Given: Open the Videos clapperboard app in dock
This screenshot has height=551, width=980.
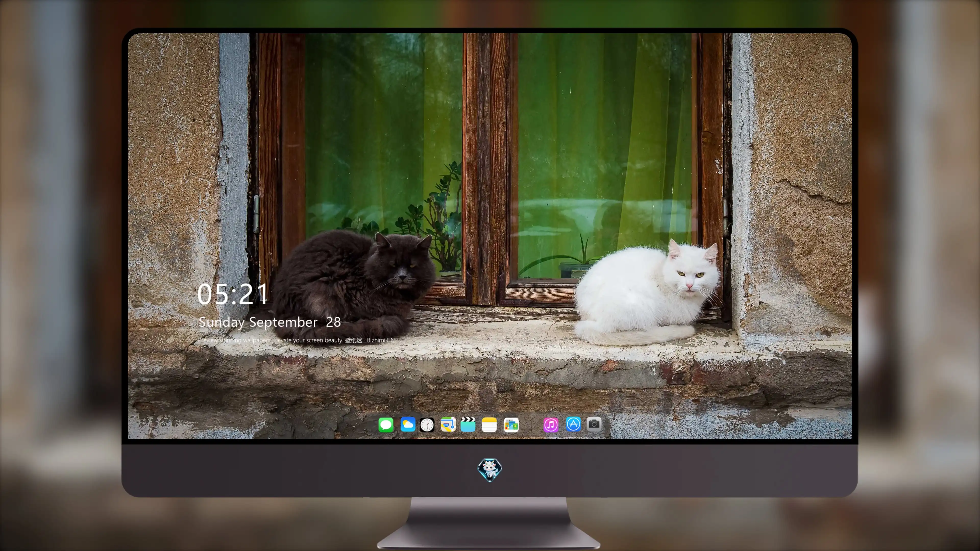Looking at the screenshot, I should click(x=468, y=424).
